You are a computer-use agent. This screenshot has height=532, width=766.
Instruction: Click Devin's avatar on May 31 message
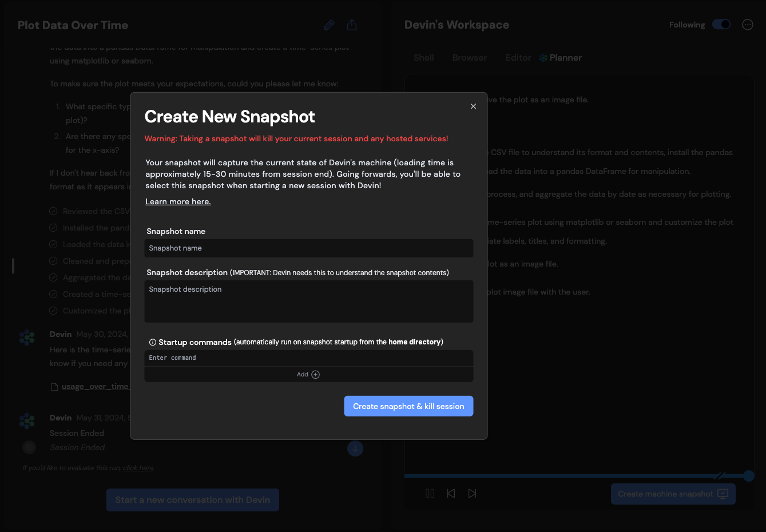click(27, 421)
